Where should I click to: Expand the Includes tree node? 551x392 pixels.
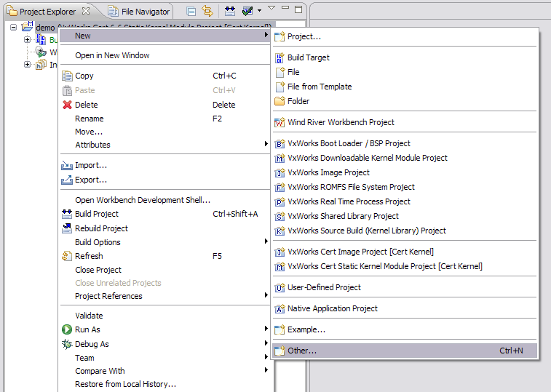coord(27,64)
